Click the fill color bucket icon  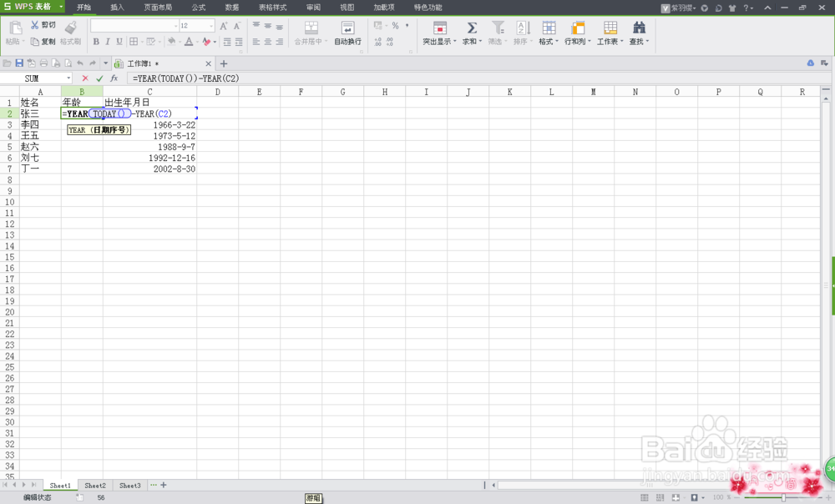pyautogui.click(x=171, y=42)
